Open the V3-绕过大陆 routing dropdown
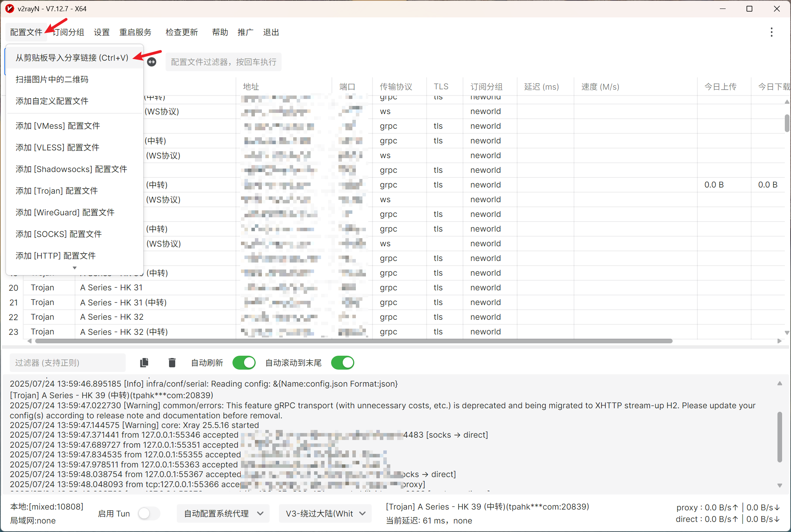 [x=325, y=513]
